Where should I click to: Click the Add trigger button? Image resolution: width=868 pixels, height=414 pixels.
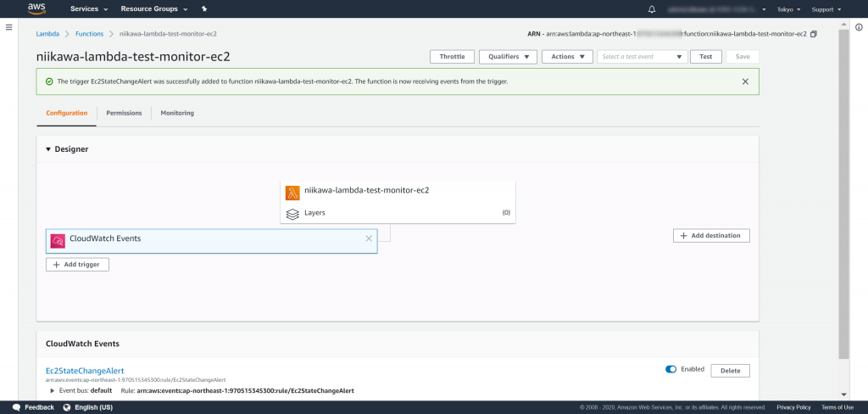tap(77, 265)
